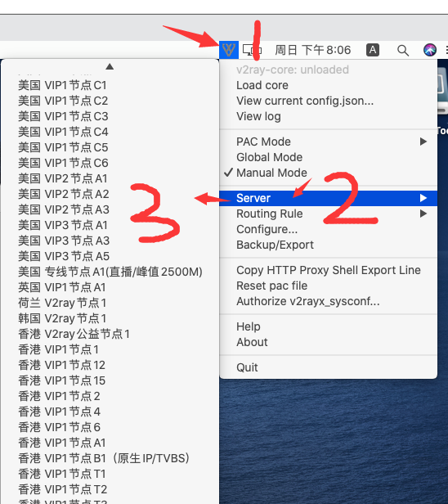Expand the PAC Mode submenu arrow
The height and width of the screenshot is (504, 448).
(x=423, y=142)
